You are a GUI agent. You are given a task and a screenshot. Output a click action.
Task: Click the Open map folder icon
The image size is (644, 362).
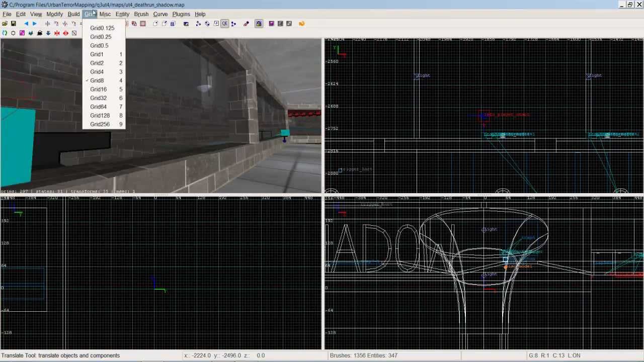[x=5, y=24]
